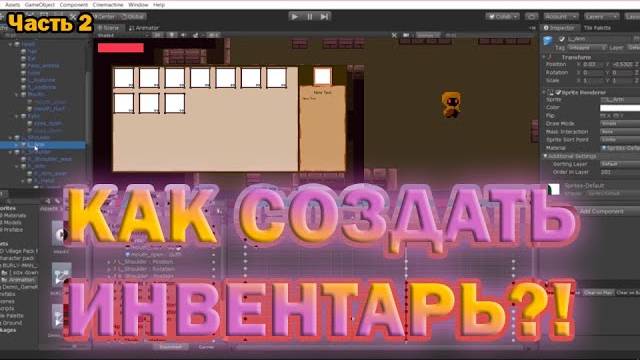Toggle scene lighting icon
Screen dimensions: 640x360
point(172,36)
